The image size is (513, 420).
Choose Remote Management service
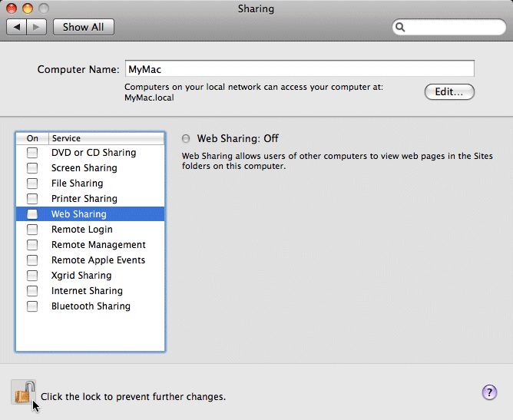tap(98, 245)
